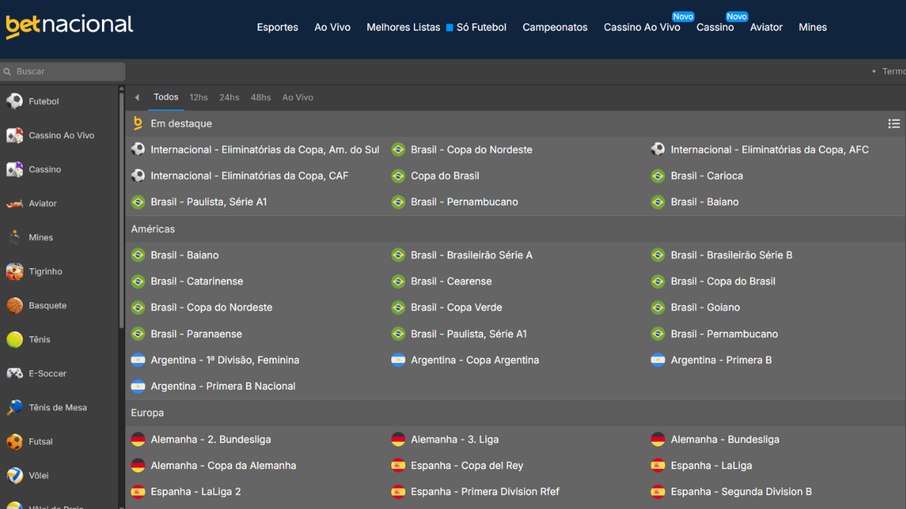Viewport: 906px width, 509px height.
Task: Click the left arrow beside Todos
Action: click(137, 97)
